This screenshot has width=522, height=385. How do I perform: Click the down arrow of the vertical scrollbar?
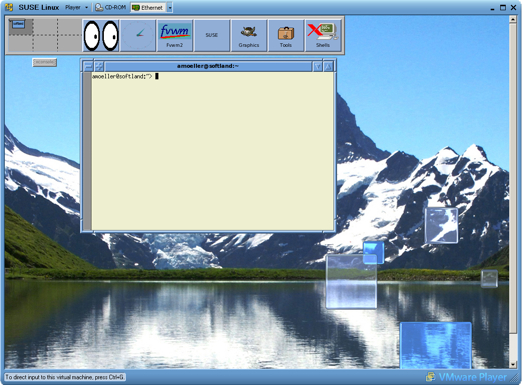coord(513,364)
